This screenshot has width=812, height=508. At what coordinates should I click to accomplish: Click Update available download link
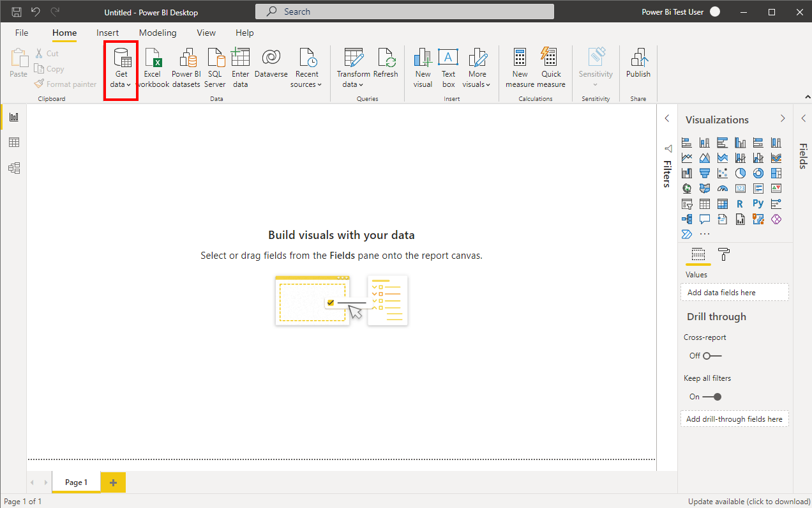tap(748, 502)
